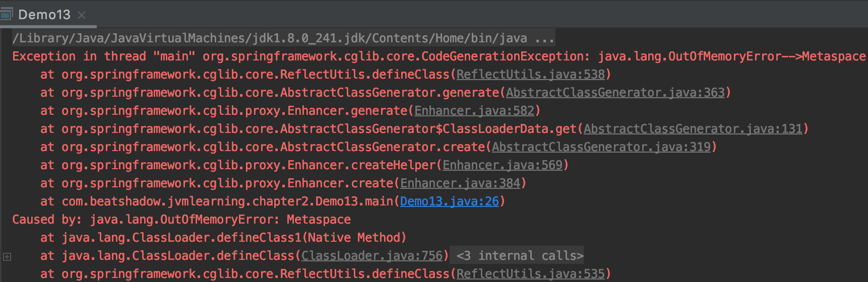Expand the 3 internal calls fold

click(520, 256)
